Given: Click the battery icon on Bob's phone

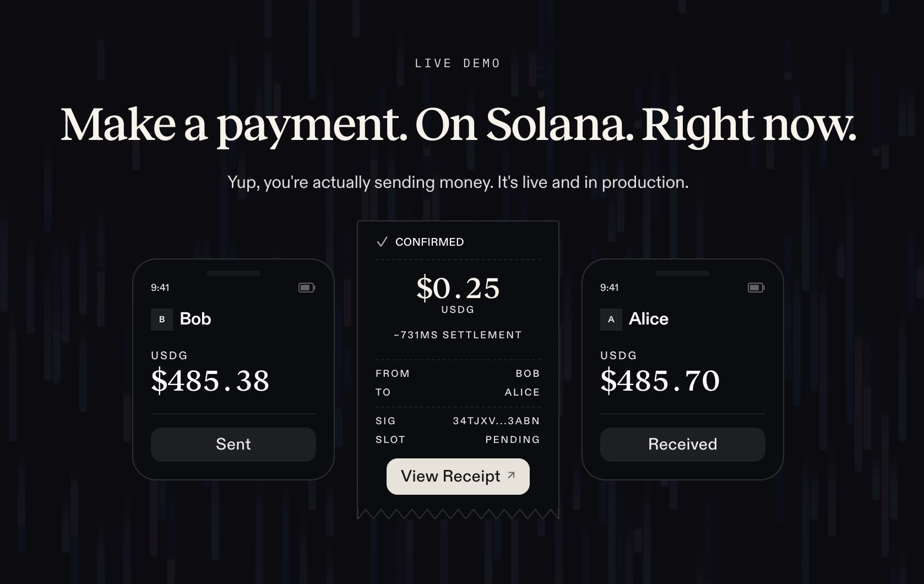Looking at the screenshot, I should click(x=306, y=287).
